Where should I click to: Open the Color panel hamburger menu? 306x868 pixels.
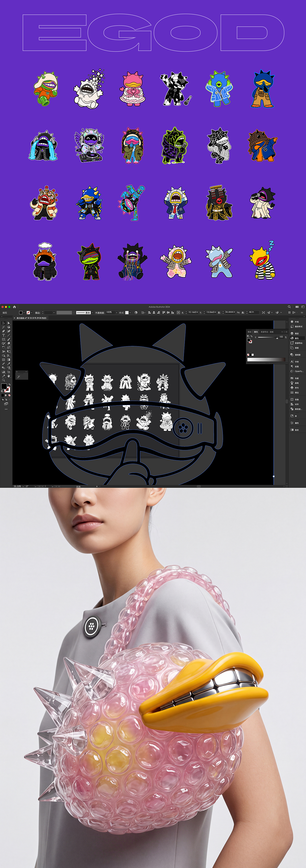286,332
